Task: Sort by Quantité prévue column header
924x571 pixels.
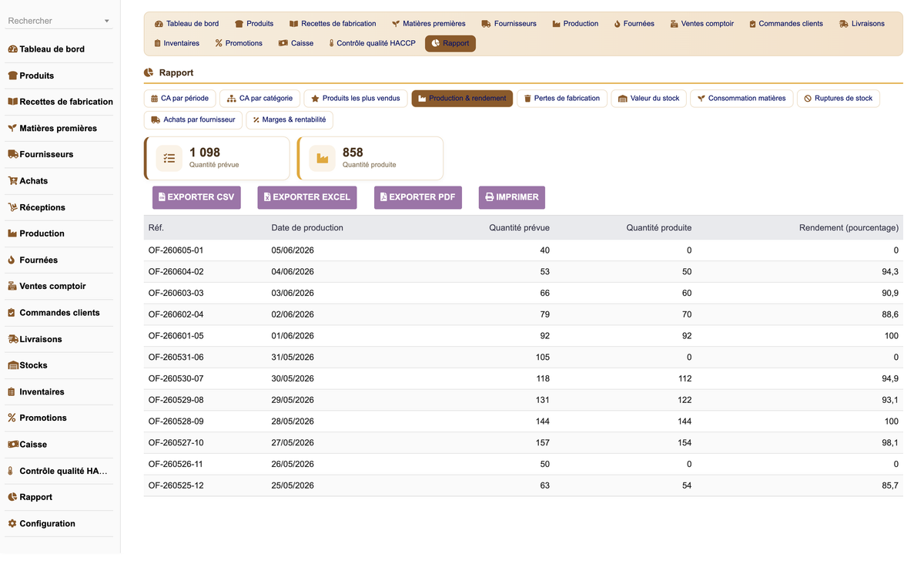Action: 519,228
